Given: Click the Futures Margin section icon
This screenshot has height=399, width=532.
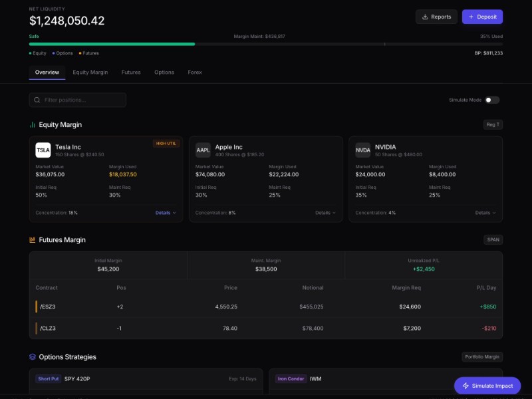Looking at the screenshot, I should pos(32,240).
